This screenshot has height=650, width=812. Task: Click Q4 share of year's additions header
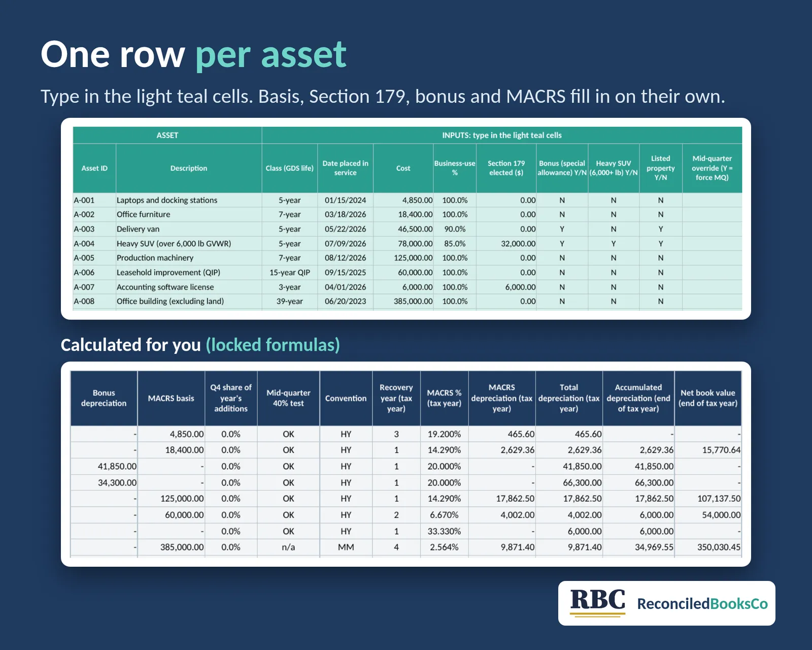tap(231, 398)
